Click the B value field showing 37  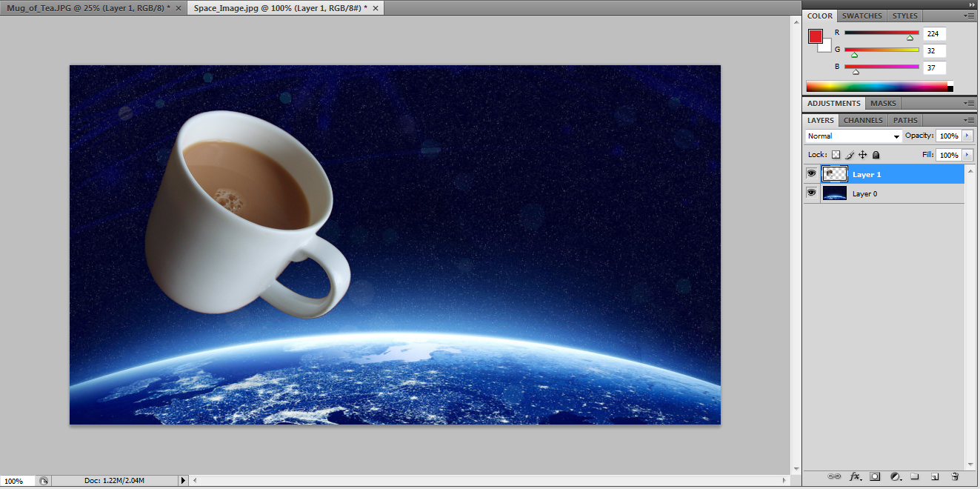pyautogui.click(x=935, y=67)
